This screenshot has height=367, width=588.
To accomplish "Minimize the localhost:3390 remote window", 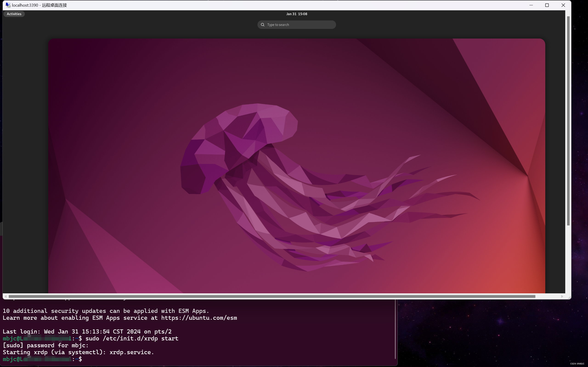I will point(531,5).
